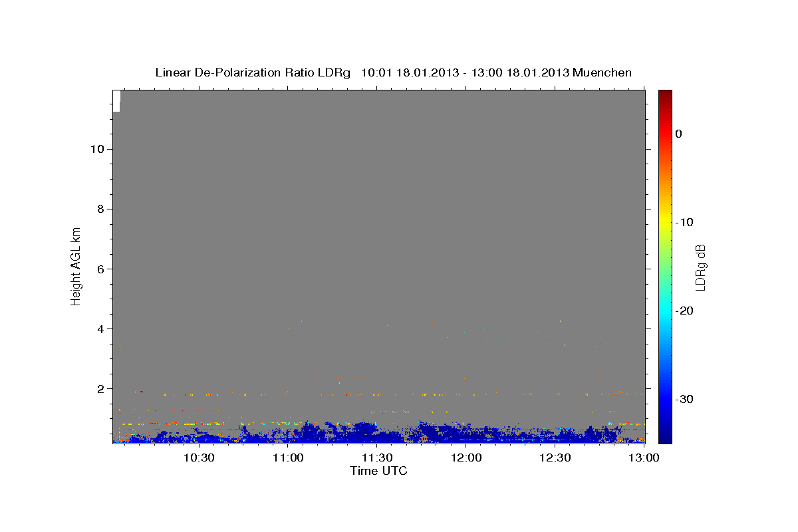Click the height tick label 4
Image resolution: width=798 pixels, height=532 pixels.
tap(102, 329)
